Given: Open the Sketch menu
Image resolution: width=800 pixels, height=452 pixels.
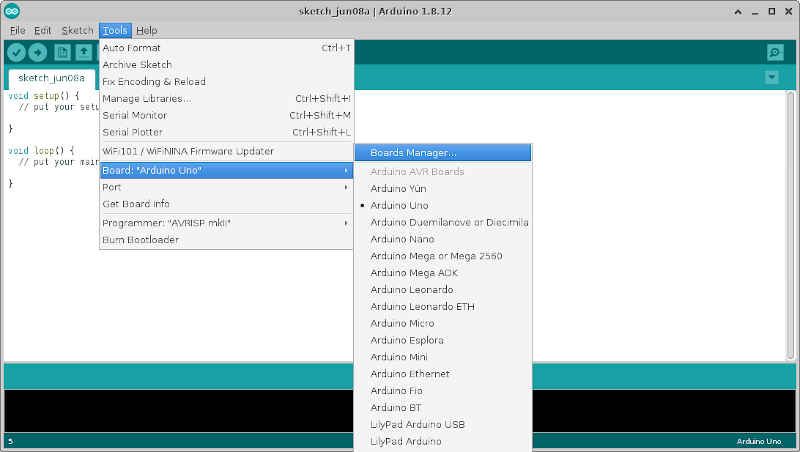Looking at the screenshot, I should pos(77,31).
